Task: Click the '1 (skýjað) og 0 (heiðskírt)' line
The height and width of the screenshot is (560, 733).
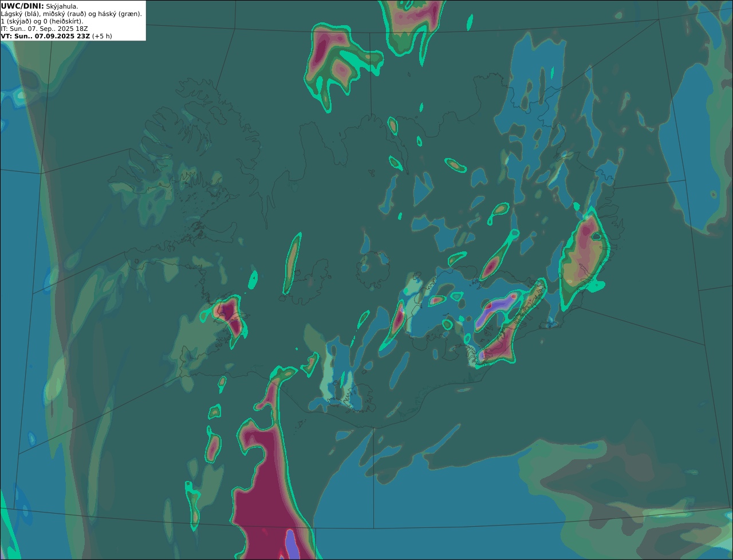Action: [42, 21]
